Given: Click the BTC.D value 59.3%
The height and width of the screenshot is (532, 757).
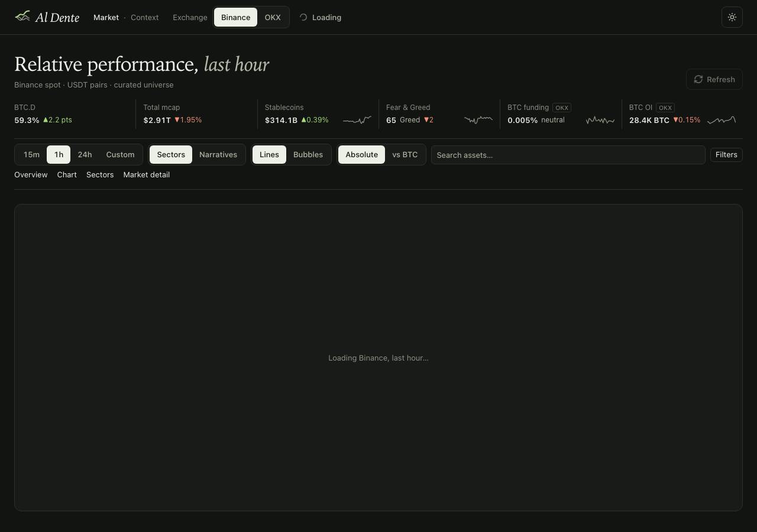Looking at the screenshot, I should 27,120.
